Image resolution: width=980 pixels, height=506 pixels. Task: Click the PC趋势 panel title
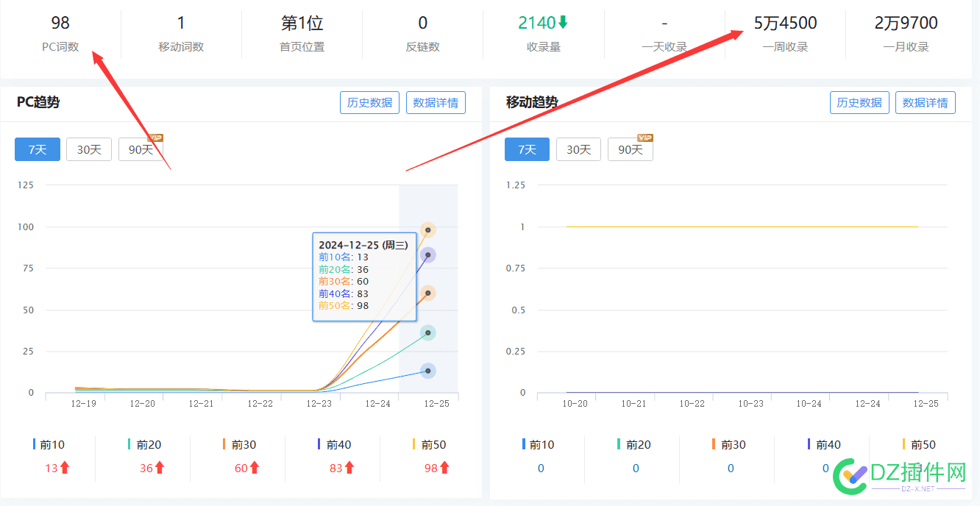pyautogui.click(x=38, y=102)
